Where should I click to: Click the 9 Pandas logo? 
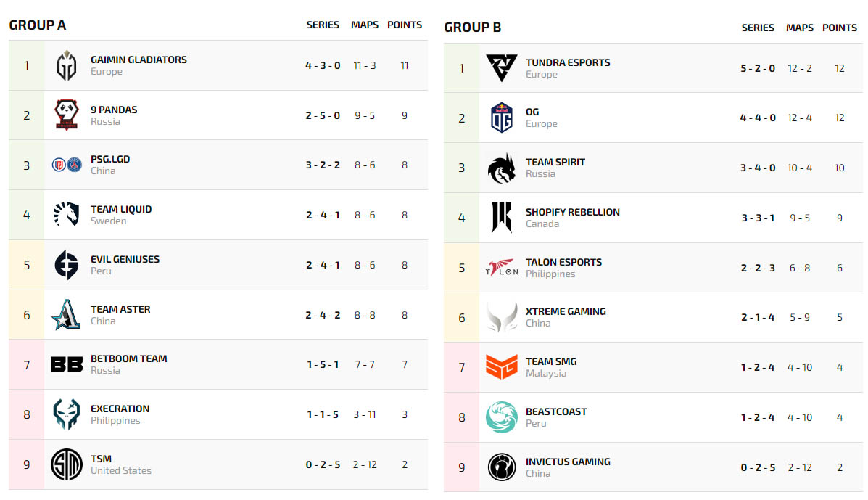(67, 115)
